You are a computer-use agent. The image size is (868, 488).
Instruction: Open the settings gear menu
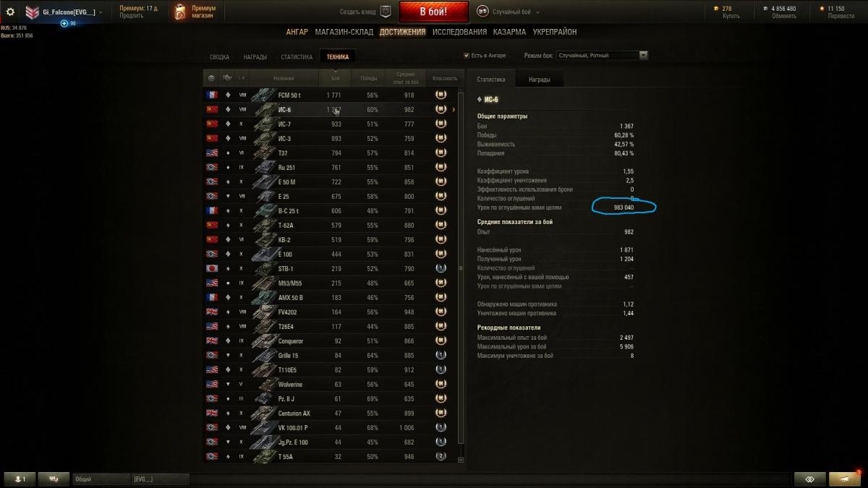point(10,12)
